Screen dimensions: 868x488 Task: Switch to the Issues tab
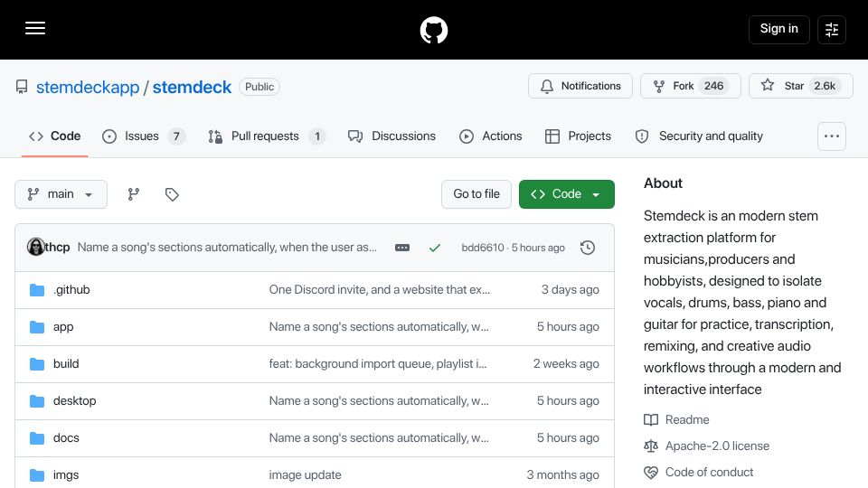click(144, 136)
